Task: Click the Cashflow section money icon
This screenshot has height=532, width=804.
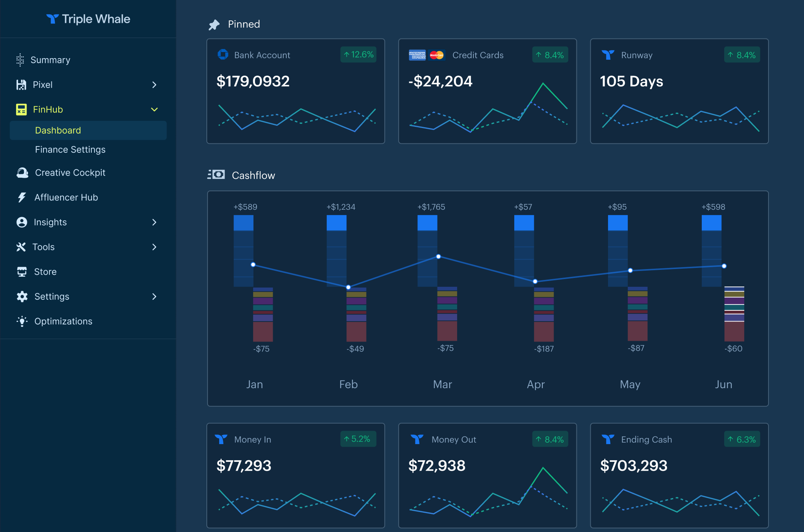Action: click(216, 175)
